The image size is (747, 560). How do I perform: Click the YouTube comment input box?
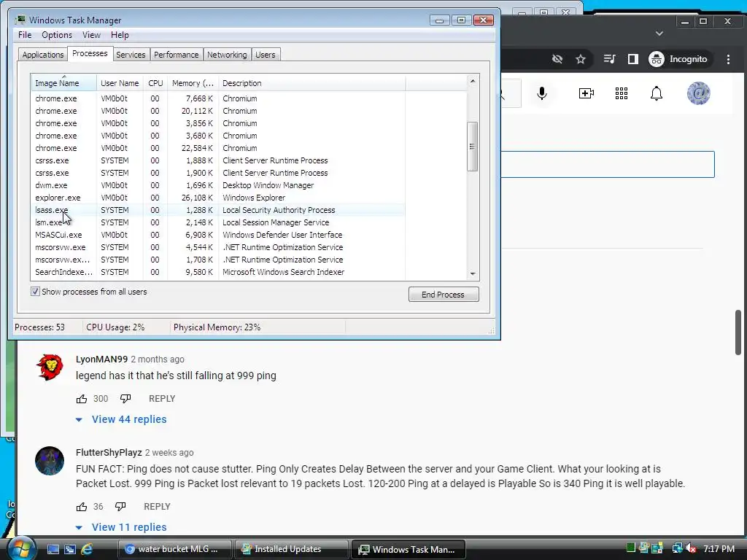(608, 164)
